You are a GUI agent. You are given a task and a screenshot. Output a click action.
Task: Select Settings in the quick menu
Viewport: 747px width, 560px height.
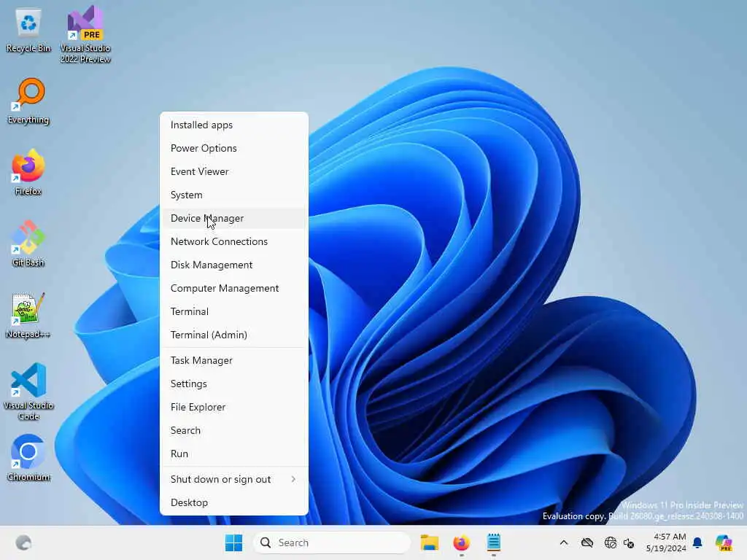point(234,384)
